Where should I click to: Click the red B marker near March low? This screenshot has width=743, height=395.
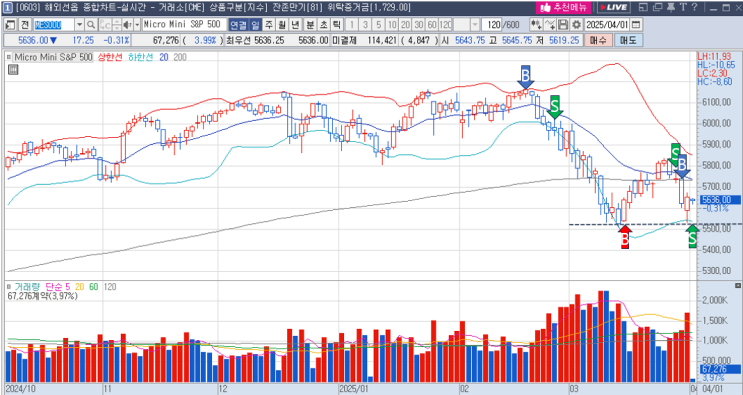pyautogui.click(x=625, y=237)
